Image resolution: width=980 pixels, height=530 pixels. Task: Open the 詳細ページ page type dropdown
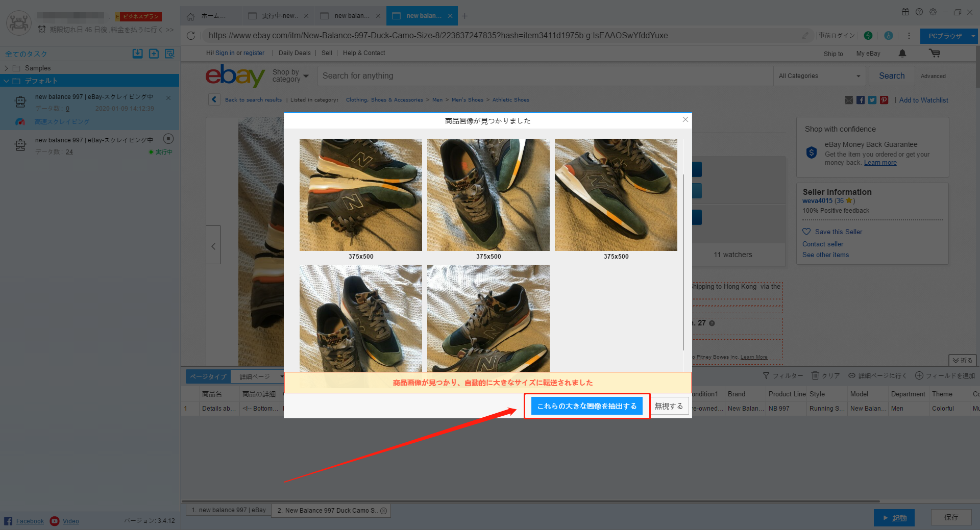coord(259,376)
